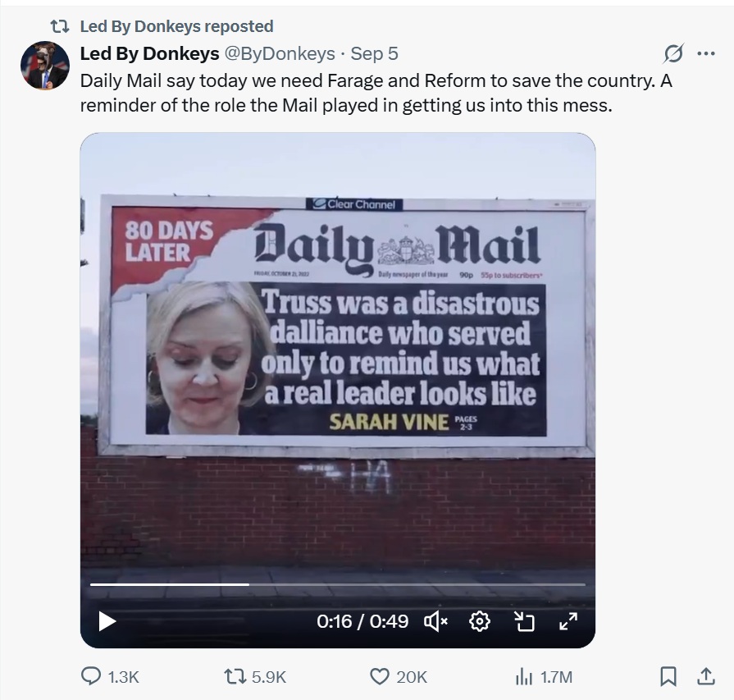
Task: Open the Sep 5 post timestamp
Action: pyautogui.click(x=374, y=53)
